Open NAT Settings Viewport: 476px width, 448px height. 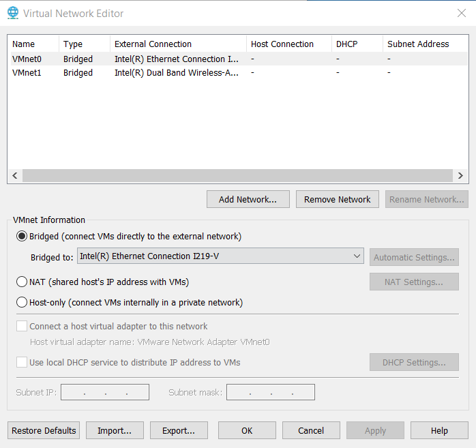click(x=414, y=282)
